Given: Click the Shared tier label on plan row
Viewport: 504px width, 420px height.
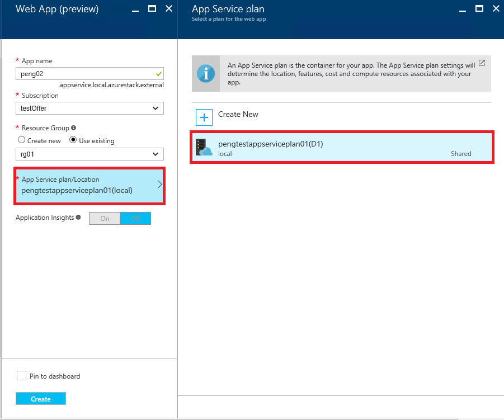Looking at the screenshot, I should click(461, 154).
